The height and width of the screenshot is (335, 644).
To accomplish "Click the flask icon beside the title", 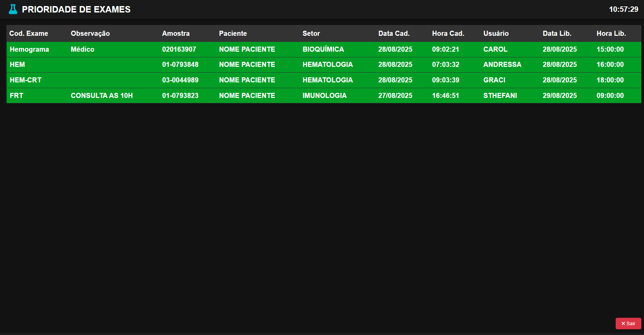I will [x=13, y=9].
